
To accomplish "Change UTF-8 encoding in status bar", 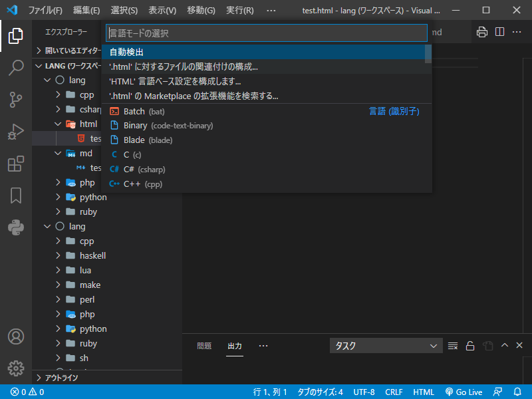I will [x=364, y=392].
